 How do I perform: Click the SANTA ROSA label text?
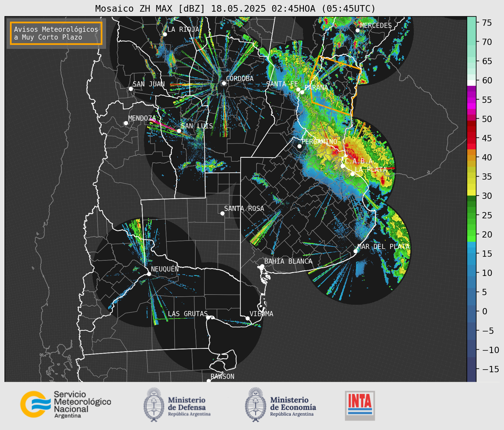tap(244, 208)
